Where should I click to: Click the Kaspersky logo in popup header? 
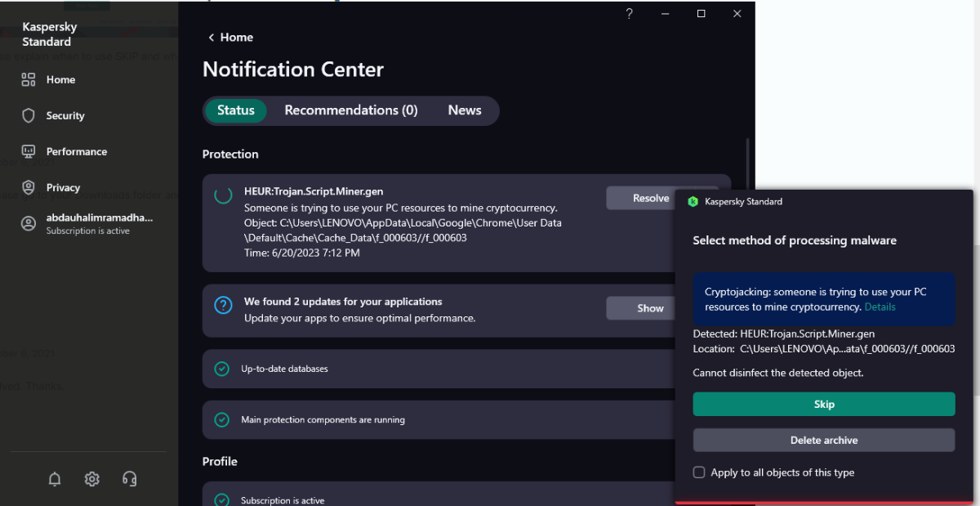693,201
